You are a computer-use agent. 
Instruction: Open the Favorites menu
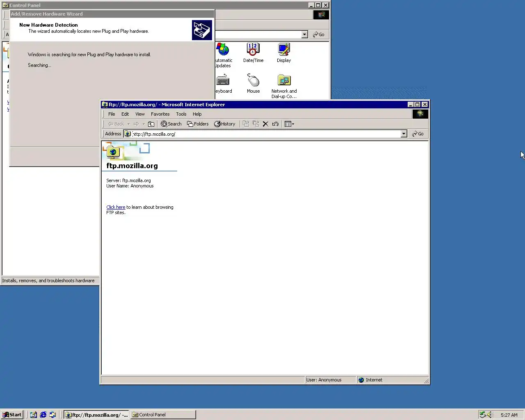[x=160, y=114]
